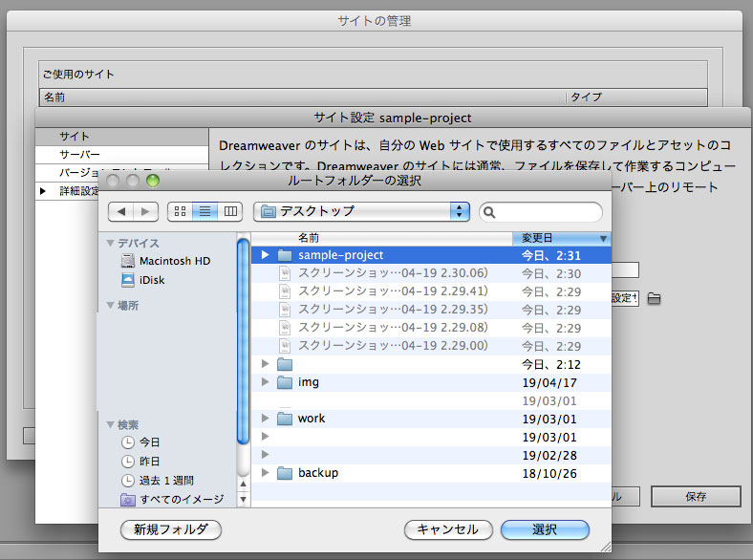
Task: Select すべてのイメージ smart folder
Action: pos(172,500)
